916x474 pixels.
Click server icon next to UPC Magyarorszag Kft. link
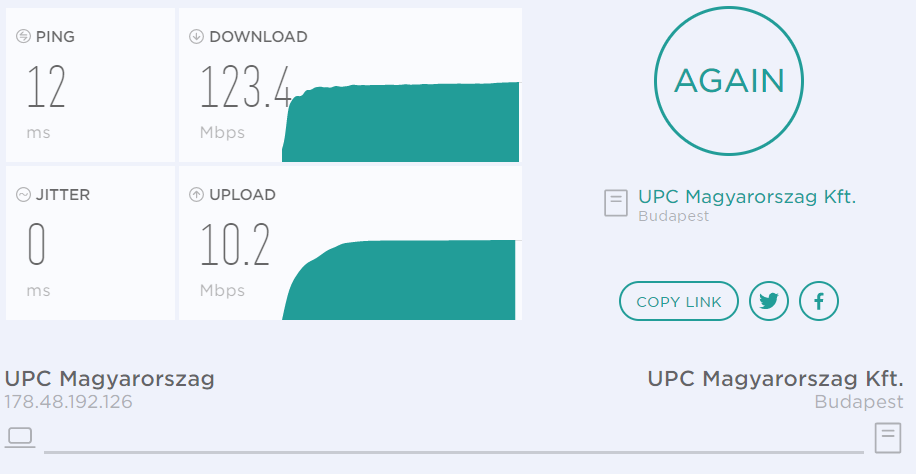click(616, 203)
